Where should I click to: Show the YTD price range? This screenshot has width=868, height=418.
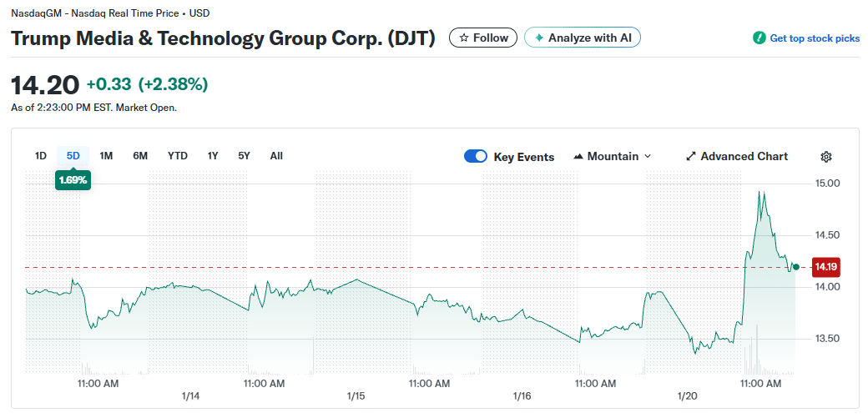click(x=177, y=156)
